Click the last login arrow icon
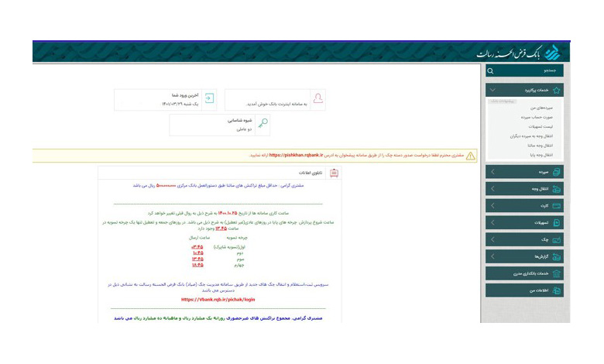This screenshot has height=364, width=604. pyautogui.click(x=209, y=98)
